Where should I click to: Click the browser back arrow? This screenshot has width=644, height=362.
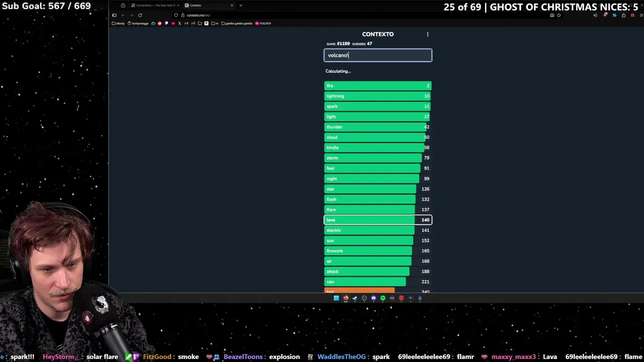tap(123, 15)
